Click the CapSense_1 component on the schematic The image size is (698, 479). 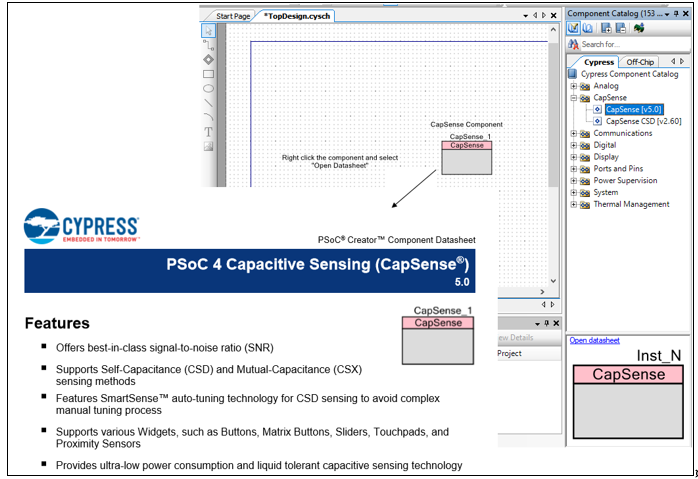(x=467, y=158)
